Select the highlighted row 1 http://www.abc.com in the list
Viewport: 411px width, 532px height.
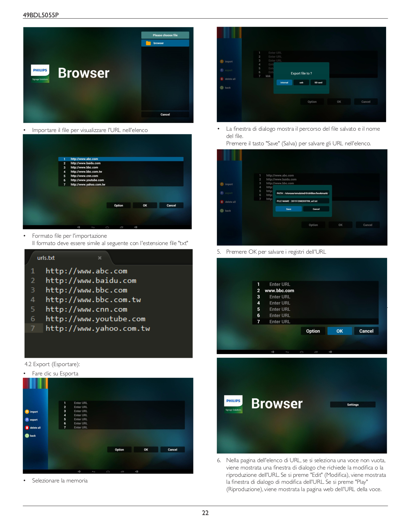point(121,159)
